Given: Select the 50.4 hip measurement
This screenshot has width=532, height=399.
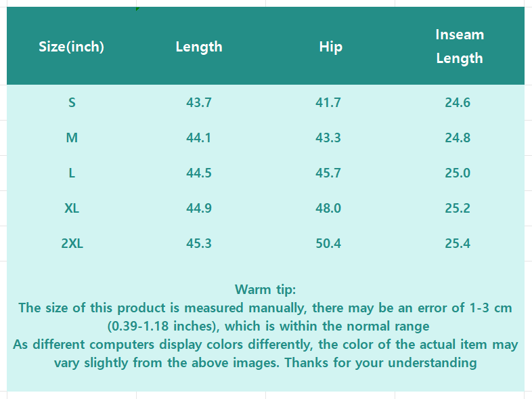Looking at the screenshot, I should tap(328, 244).
